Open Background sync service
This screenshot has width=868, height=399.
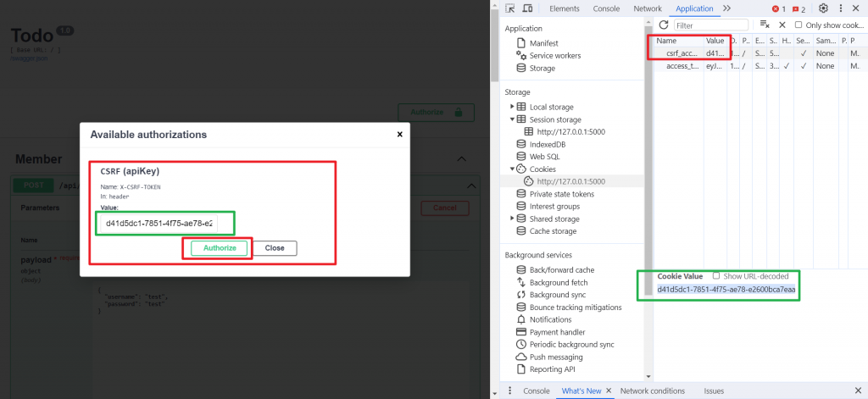[557, 295]
